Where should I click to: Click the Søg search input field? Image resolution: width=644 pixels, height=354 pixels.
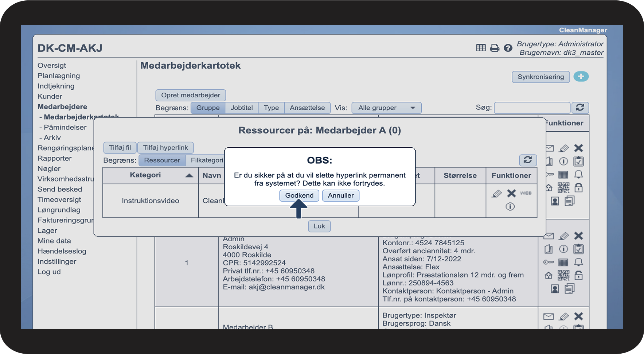pos(532,108)
